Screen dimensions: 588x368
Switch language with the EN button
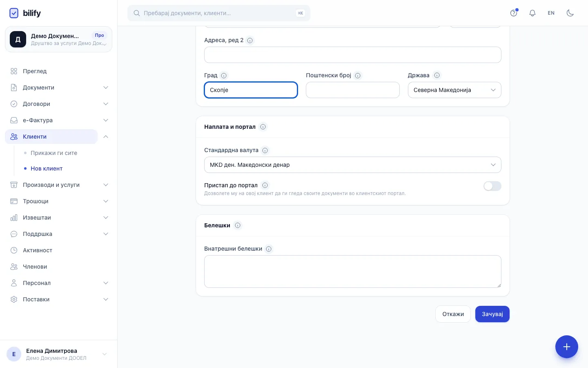(x=551, y=13)
